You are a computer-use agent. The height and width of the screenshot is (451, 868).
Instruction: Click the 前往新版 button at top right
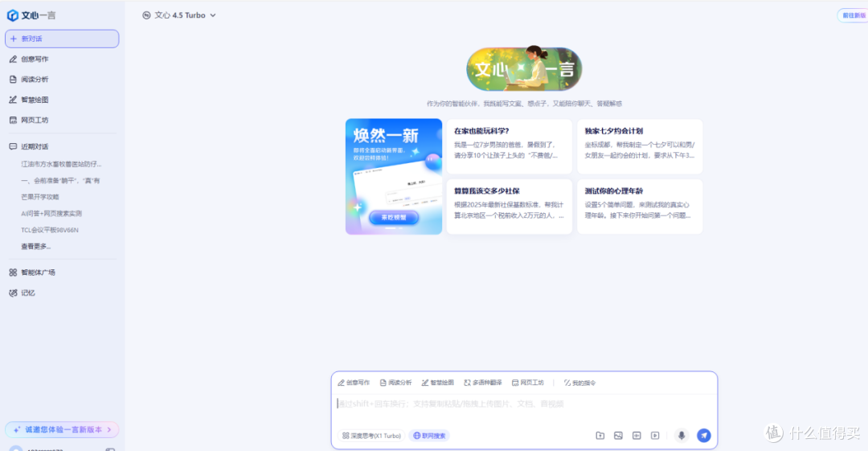click(853, 15)
